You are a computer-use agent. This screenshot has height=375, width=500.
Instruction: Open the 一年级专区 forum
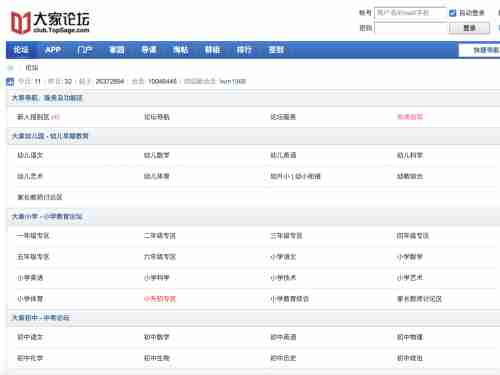pos(33,236)
